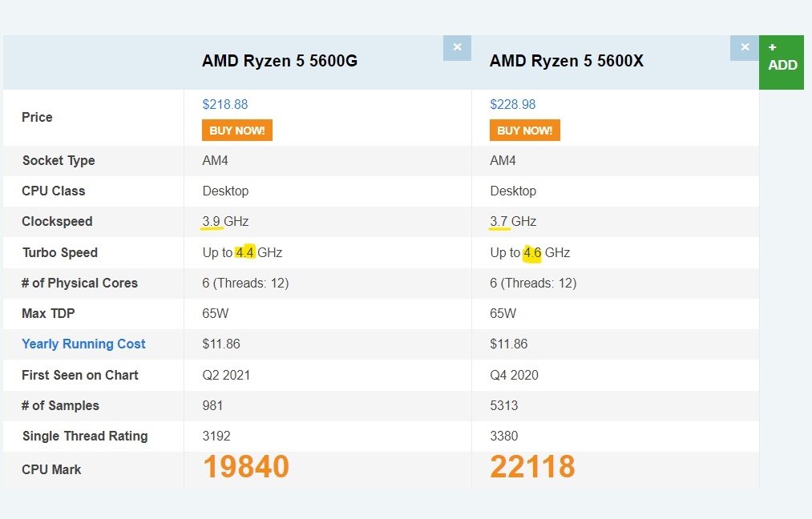Click the Q2 2021 first seen value
812x519 pixels.
coord(226,375)
